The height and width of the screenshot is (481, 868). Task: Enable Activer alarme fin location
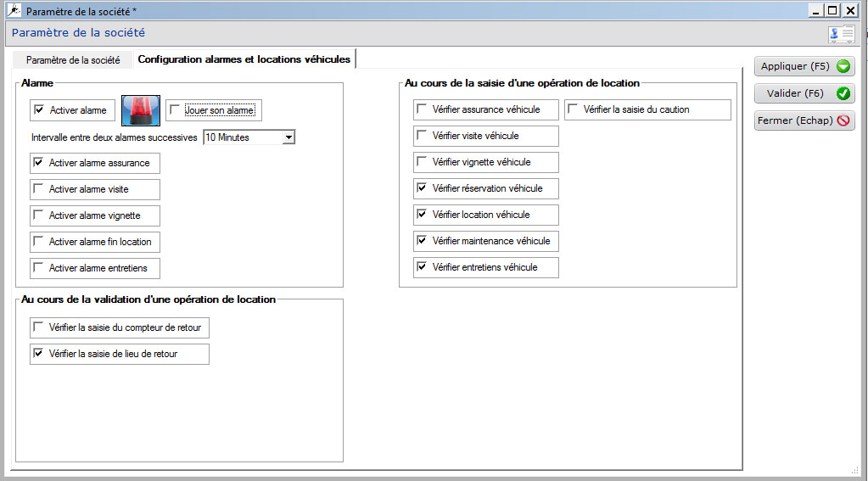pyautogui.click(x=38, y=241)
